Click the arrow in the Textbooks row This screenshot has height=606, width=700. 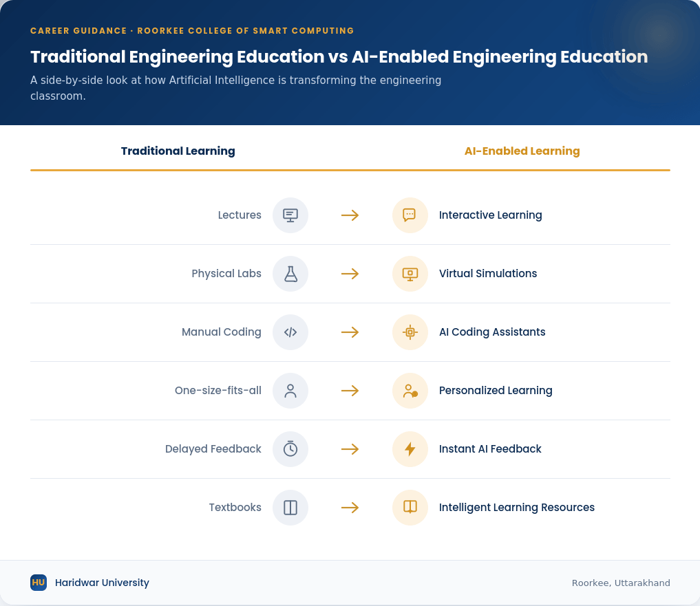tap(350, 508)
